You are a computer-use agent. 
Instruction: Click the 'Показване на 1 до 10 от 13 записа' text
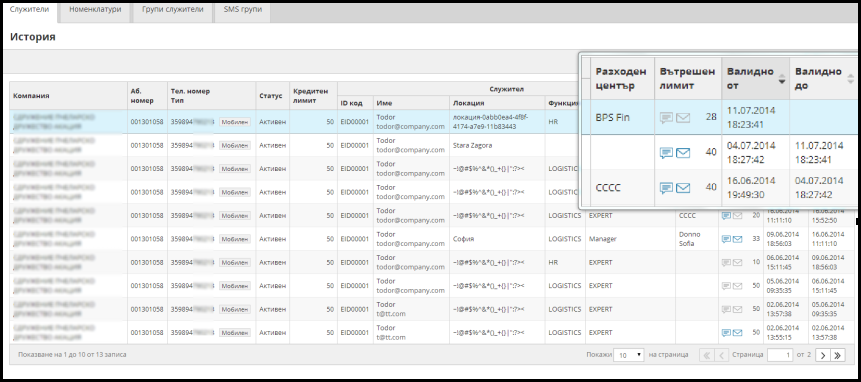point(72,355)
